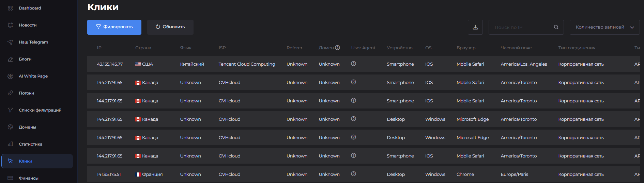This screenshot has height=183, width=644.
Task: Go to AI White Page section
Action: 33,76
